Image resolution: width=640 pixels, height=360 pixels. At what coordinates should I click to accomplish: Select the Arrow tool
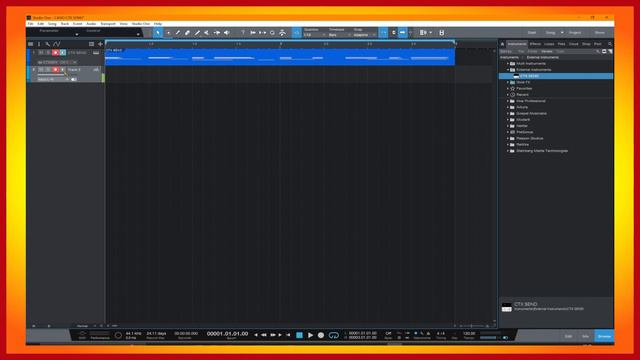(158, 33)
